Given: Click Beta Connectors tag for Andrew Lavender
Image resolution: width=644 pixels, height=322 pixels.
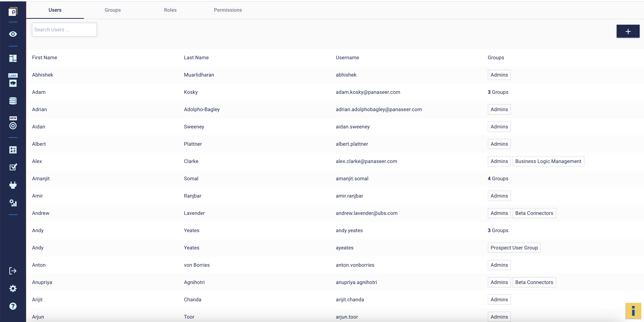Looking at the screenshot, I should click(534, 213).
